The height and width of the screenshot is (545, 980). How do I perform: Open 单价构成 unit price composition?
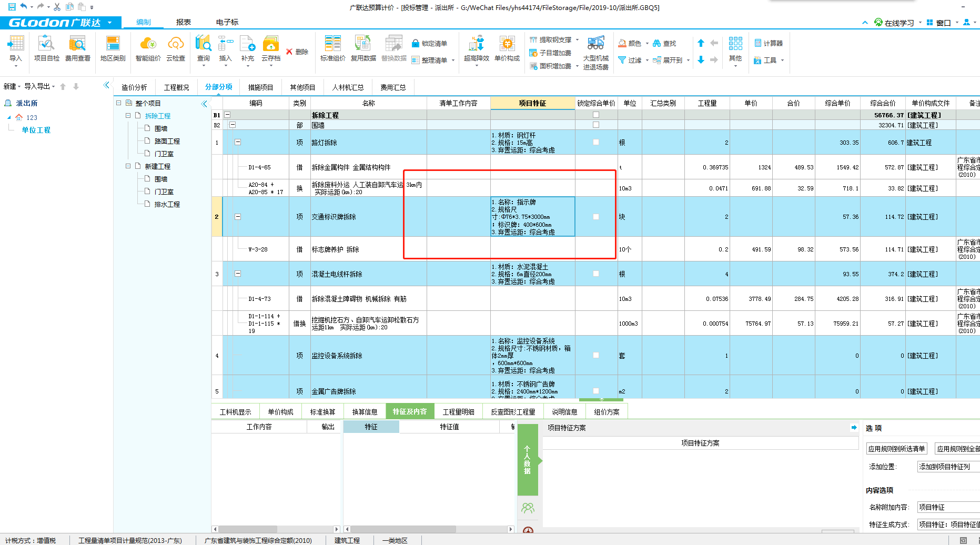(507, 48)
